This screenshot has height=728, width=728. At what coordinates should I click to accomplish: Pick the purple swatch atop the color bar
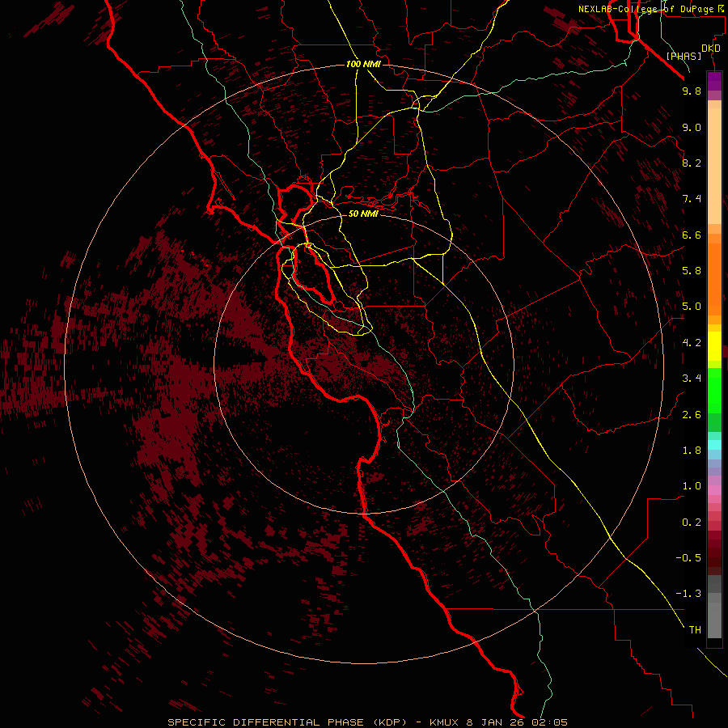(x=714, y=81)
